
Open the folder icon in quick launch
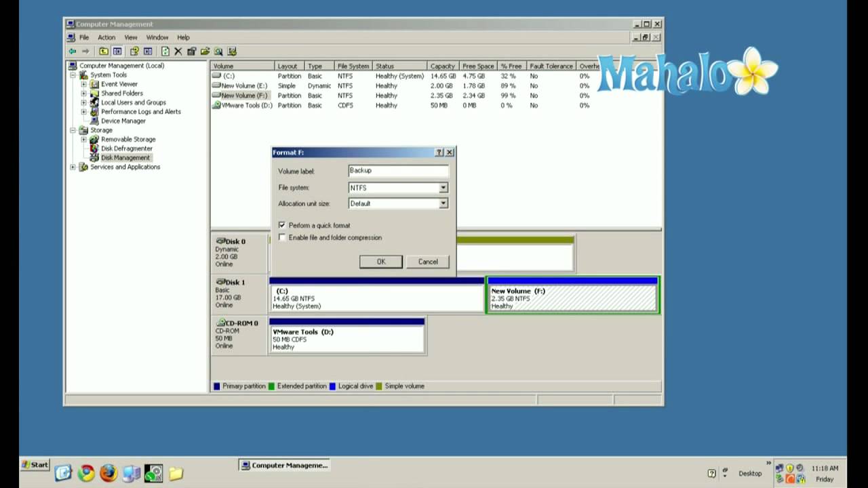[176, 473]
